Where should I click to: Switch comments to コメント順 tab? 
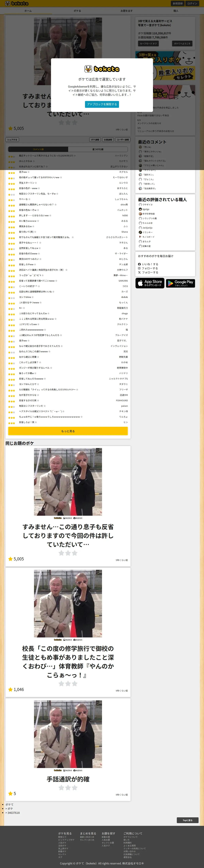pyautogui.click(x=38, y=149)
